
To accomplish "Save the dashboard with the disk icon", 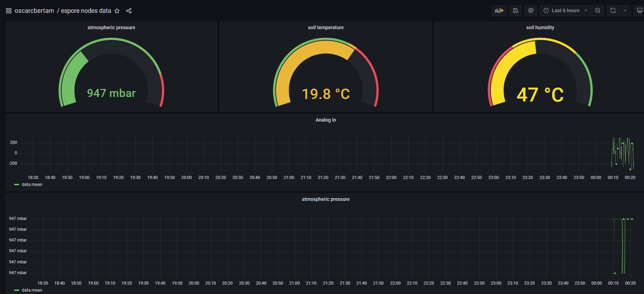I will (516, 10).
